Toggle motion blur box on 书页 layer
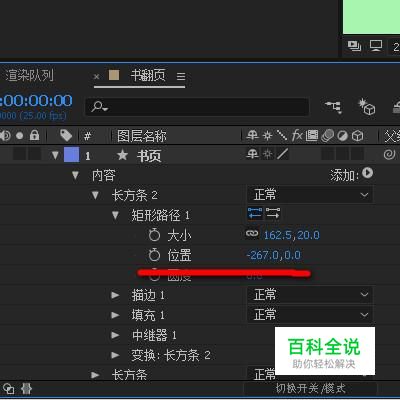 327,154
